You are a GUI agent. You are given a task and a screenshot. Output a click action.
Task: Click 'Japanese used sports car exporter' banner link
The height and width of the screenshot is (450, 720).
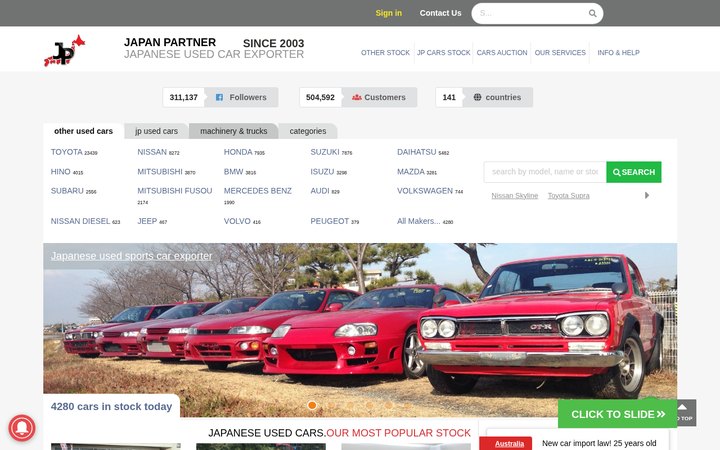(131, 256)
